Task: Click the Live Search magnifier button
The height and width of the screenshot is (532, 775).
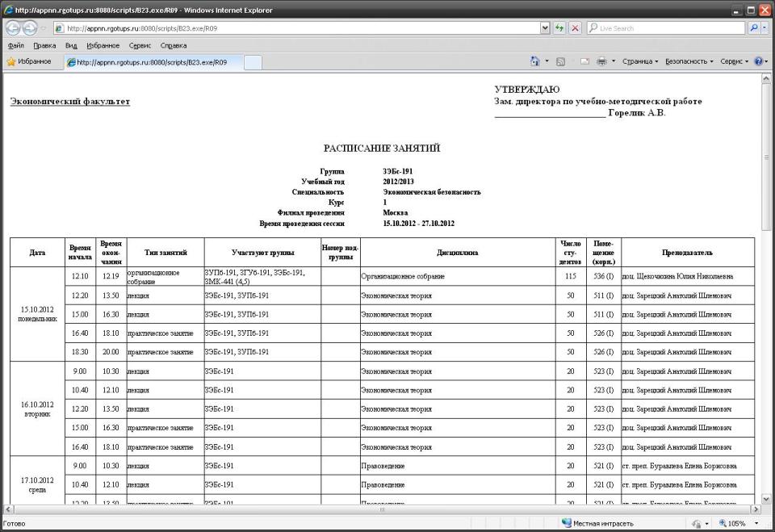Action: (x=754, y=28)
